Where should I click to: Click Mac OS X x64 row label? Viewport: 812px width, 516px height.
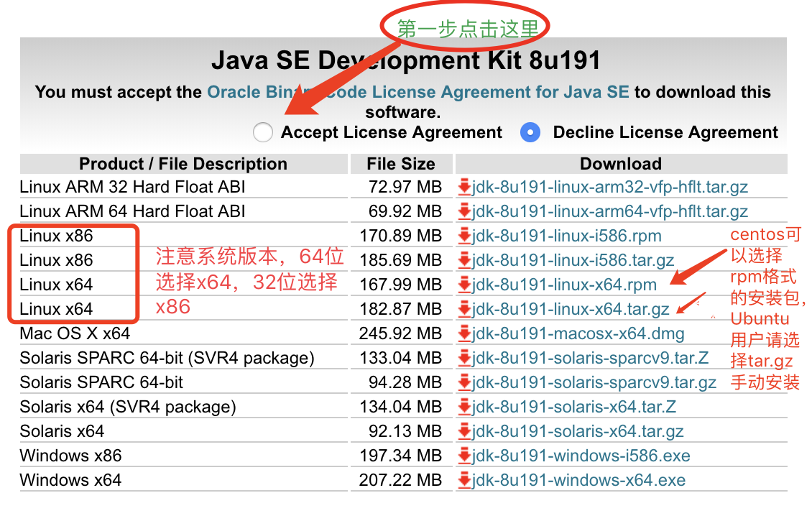pyautogui.click(x=75, y=333)
